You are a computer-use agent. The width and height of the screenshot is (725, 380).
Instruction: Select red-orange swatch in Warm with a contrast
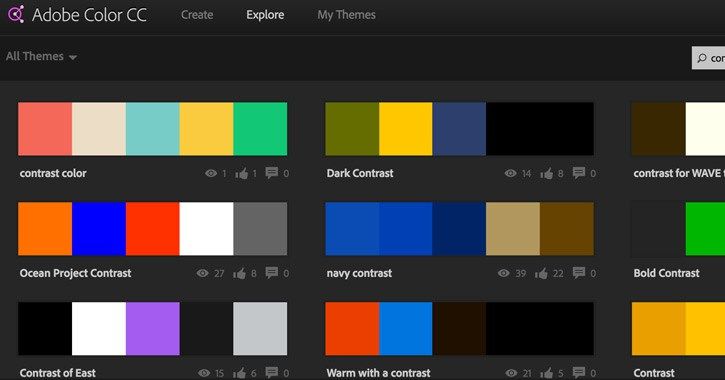pos(352,329)
